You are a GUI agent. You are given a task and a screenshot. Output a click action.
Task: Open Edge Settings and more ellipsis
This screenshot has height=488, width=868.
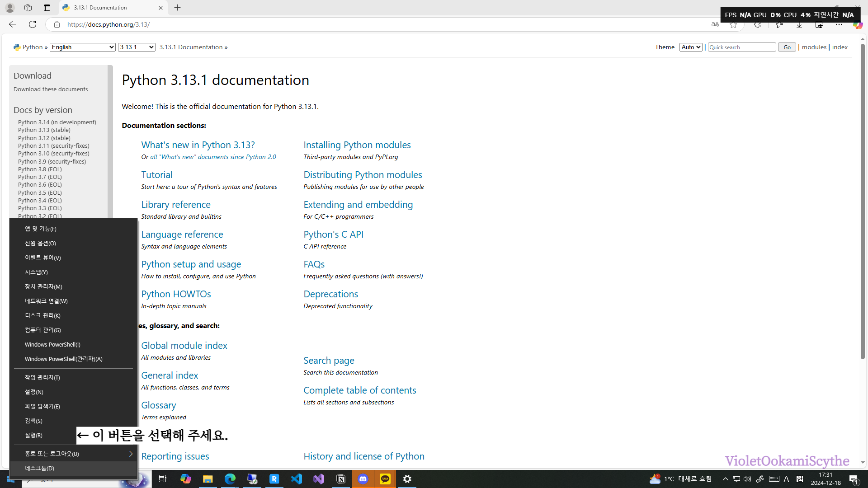(x=839, y=24)
